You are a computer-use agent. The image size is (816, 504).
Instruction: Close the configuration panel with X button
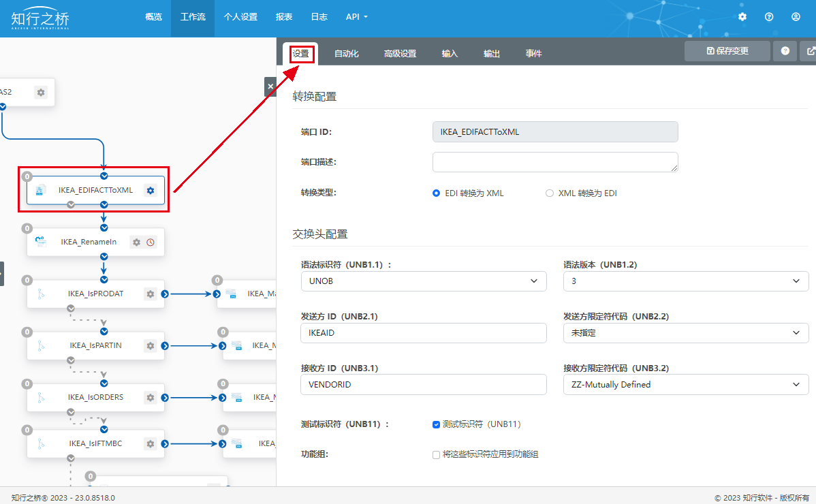click(270, 86)
